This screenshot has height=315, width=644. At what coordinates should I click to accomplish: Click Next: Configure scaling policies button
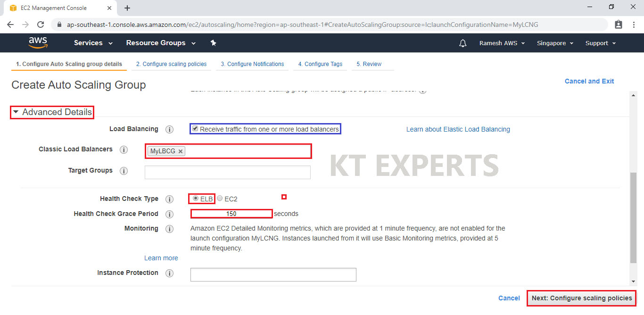(x=581, y=298)
